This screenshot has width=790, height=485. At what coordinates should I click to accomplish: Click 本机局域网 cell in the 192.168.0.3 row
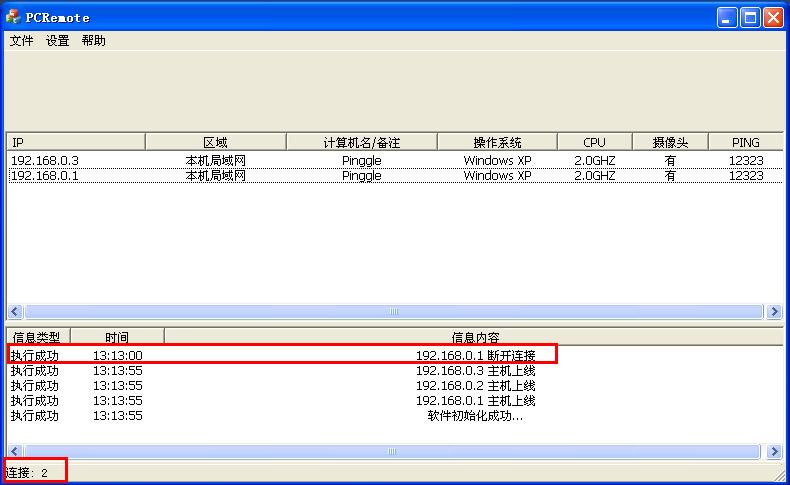[x=216, y=161]
